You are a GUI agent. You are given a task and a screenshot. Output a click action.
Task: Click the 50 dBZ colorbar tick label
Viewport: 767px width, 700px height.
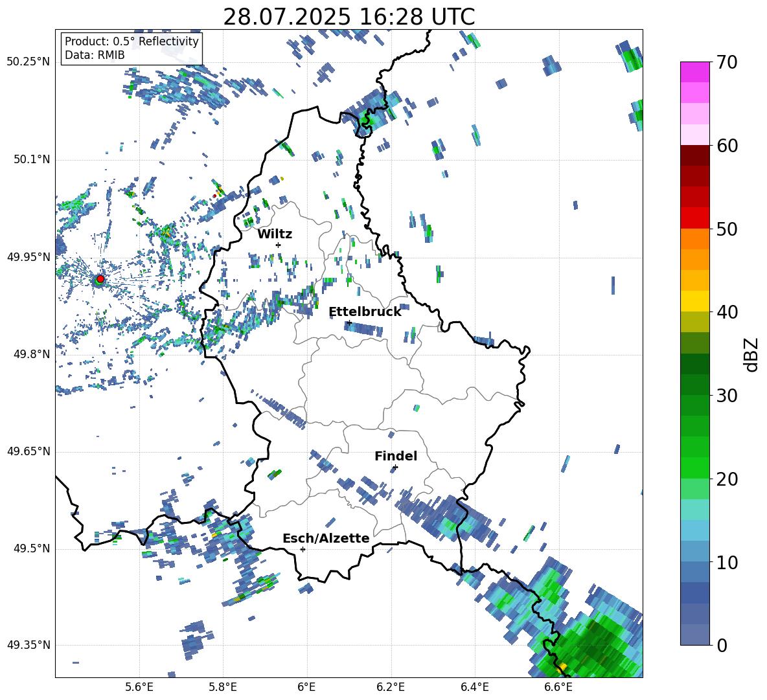pos(727,229)
